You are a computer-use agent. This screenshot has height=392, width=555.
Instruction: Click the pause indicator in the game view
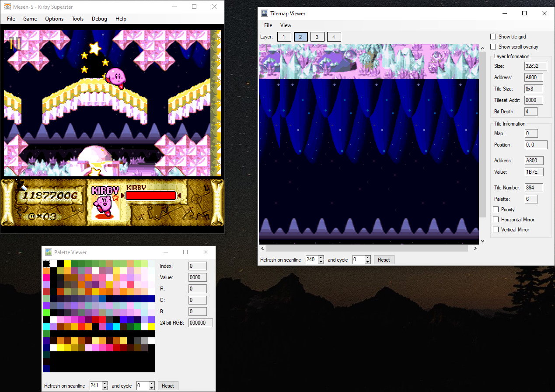(x=15, y=43)
